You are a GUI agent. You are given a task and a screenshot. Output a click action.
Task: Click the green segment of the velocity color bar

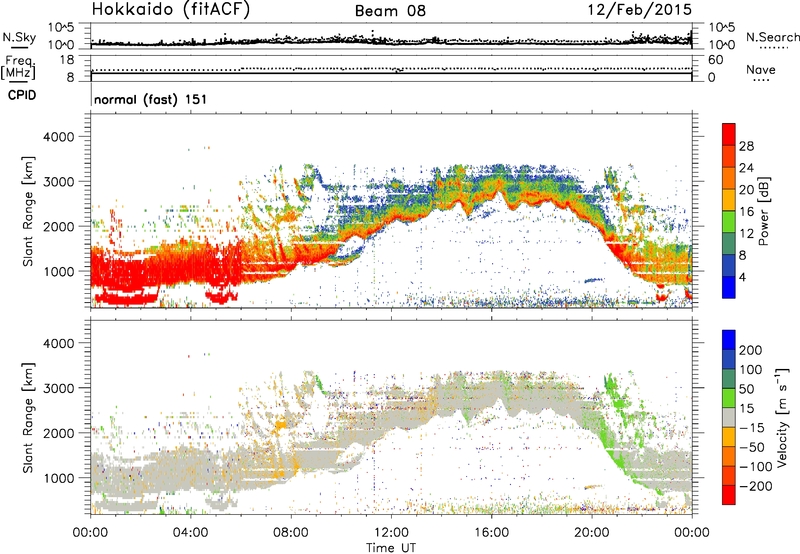pyautogui.click(x=729, y=398)
